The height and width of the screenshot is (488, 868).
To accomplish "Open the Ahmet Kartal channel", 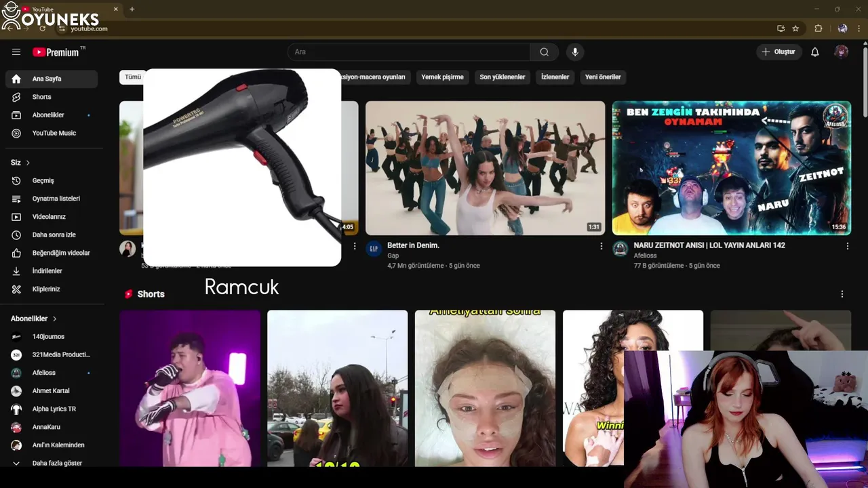I will [52, 391].
